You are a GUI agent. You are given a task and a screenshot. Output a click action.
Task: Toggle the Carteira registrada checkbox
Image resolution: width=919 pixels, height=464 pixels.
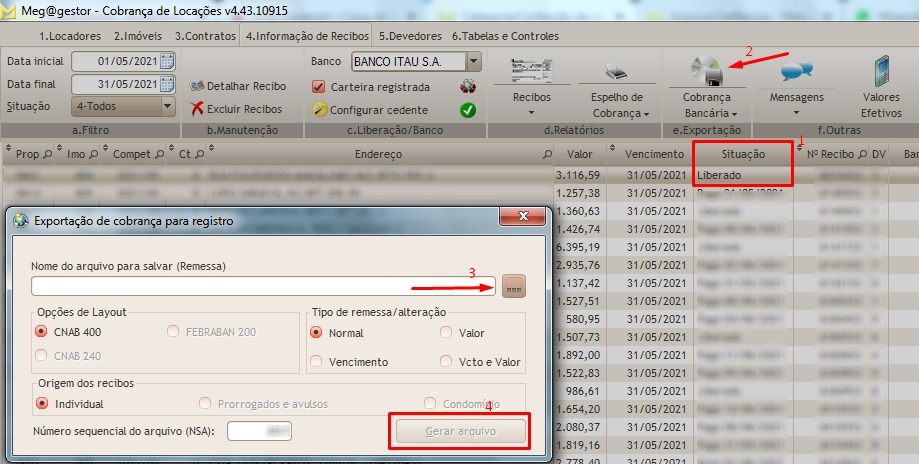(319, 87)
